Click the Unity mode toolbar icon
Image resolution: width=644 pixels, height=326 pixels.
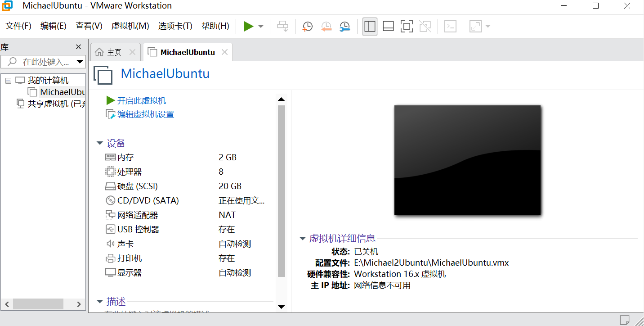pos(425,27)
